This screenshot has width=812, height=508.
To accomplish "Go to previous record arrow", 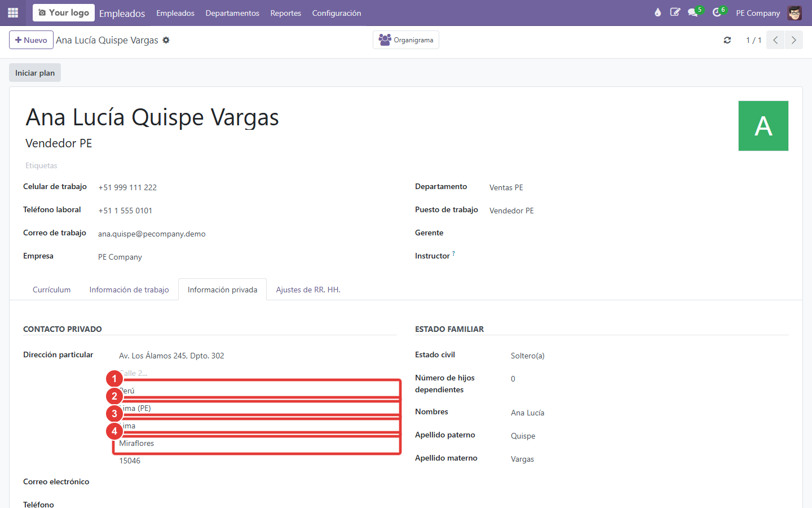I will tap(775, 40).
